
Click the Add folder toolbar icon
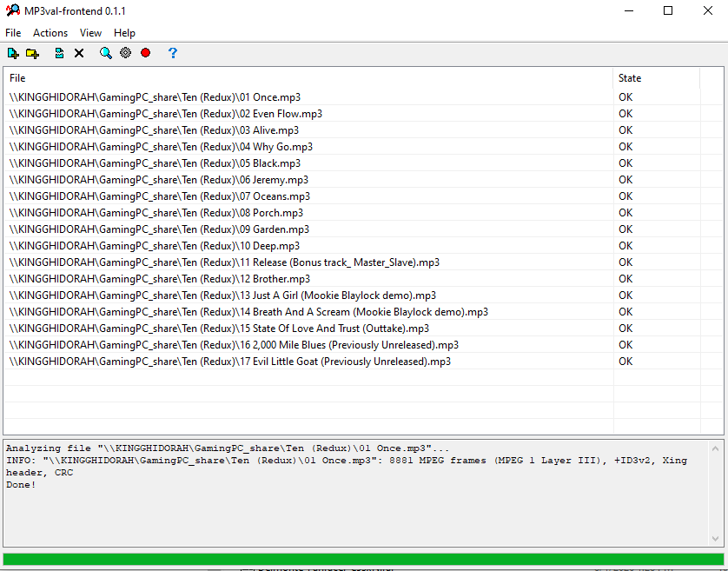[x=32, y=53]
